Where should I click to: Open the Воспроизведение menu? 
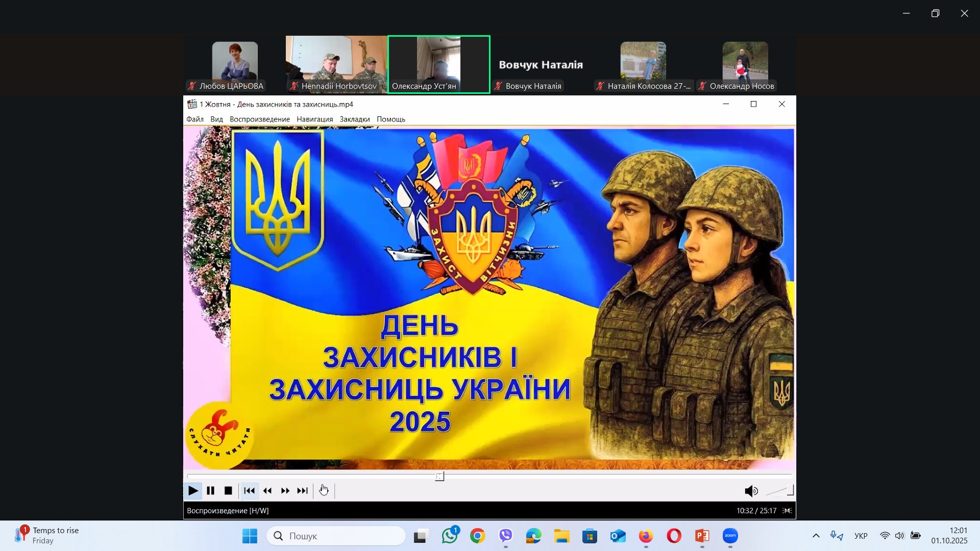coord(259,119)
